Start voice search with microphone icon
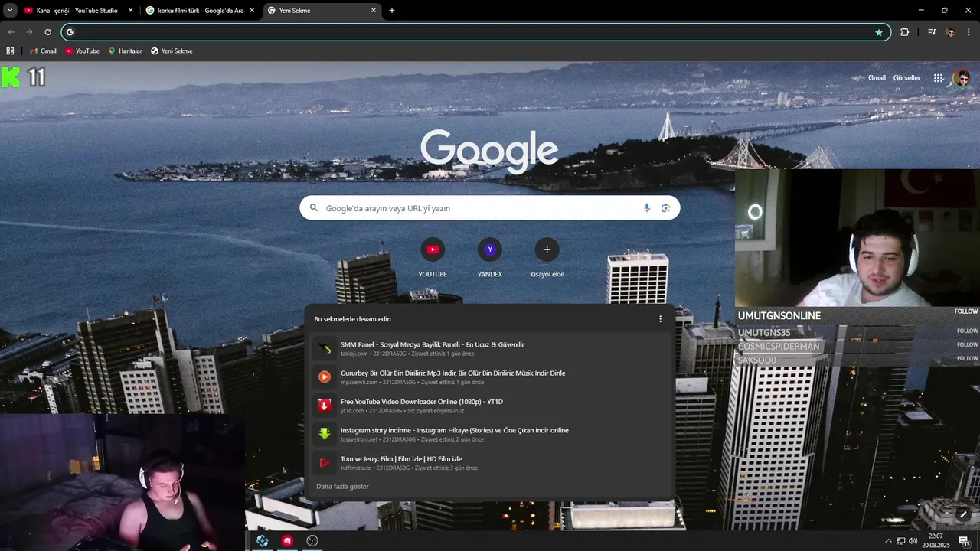This screenshot has width=980, height=551. click(x=647, y=208)
